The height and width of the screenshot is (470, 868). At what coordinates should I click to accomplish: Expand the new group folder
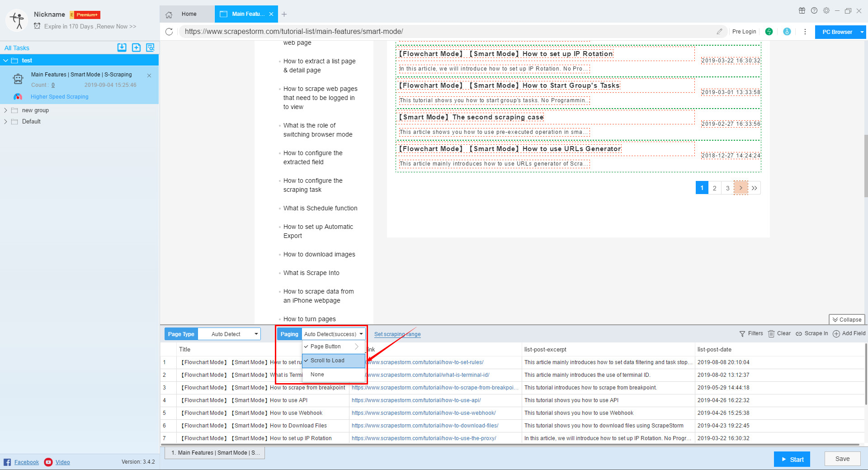5,110
